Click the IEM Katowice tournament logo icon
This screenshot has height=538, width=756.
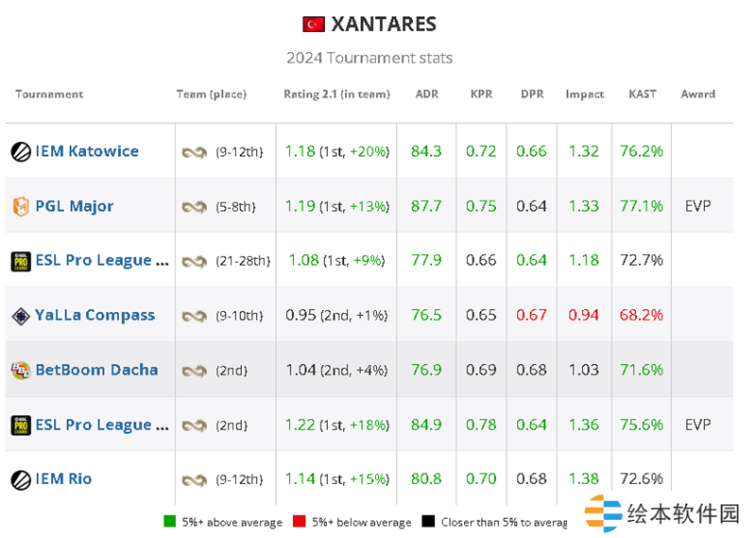point(21,151)
